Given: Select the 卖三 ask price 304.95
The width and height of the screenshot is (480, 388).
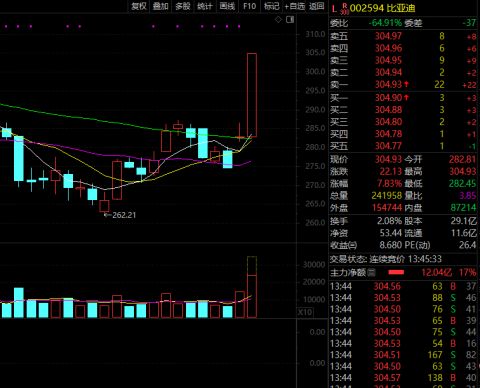Looking at the screenshot, I should click(x=388, y=60).
